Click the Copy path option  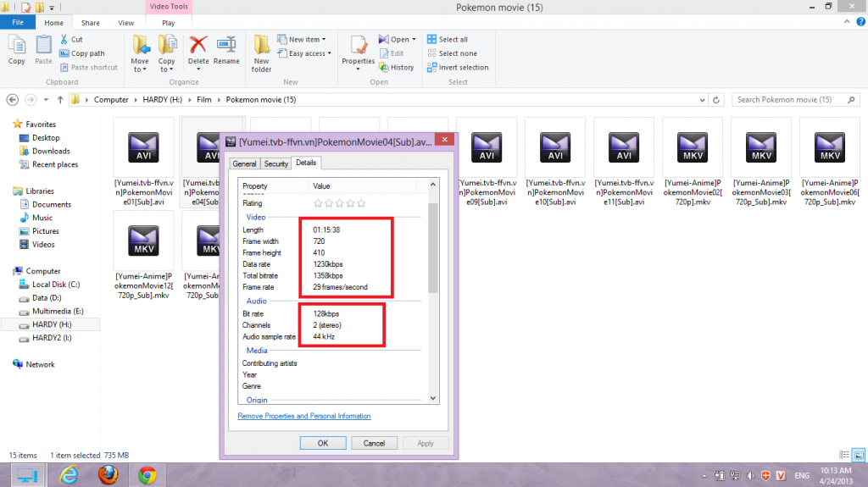click(x=82, y=53)
